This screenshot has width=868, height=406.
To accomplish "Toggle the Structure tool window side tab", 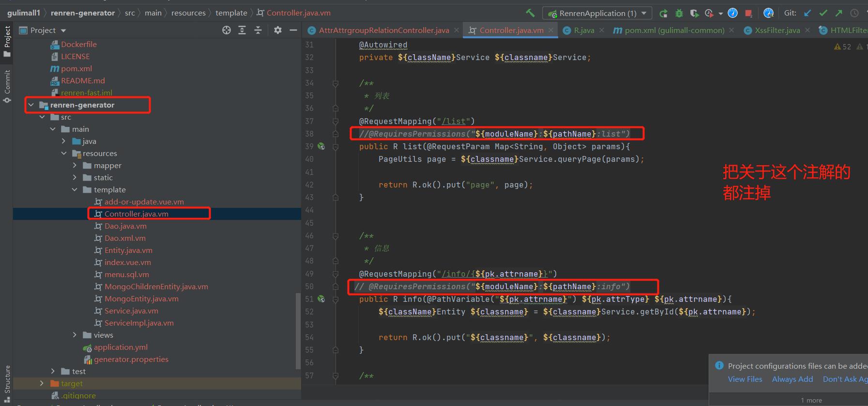I will click(7, 385).
